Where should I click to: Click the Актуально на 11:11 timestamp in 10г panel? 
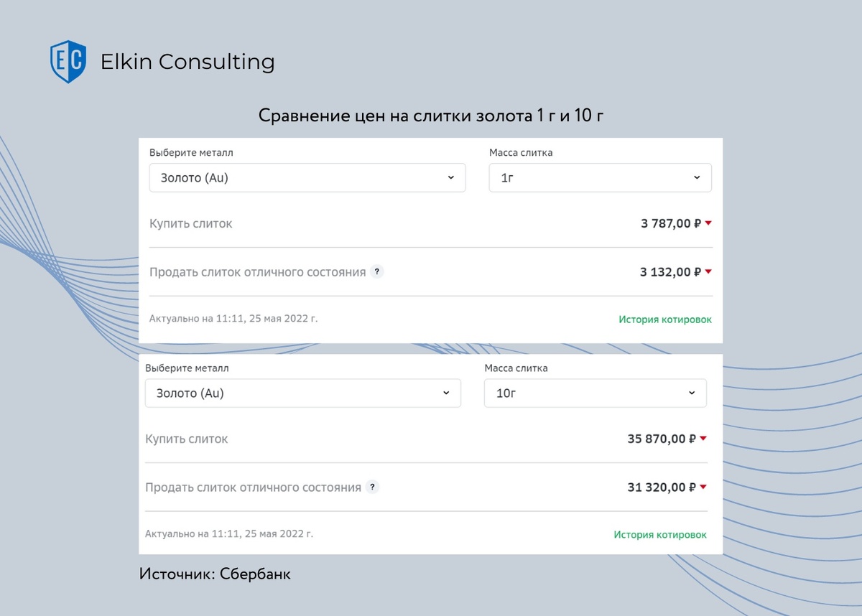(229, 533)
